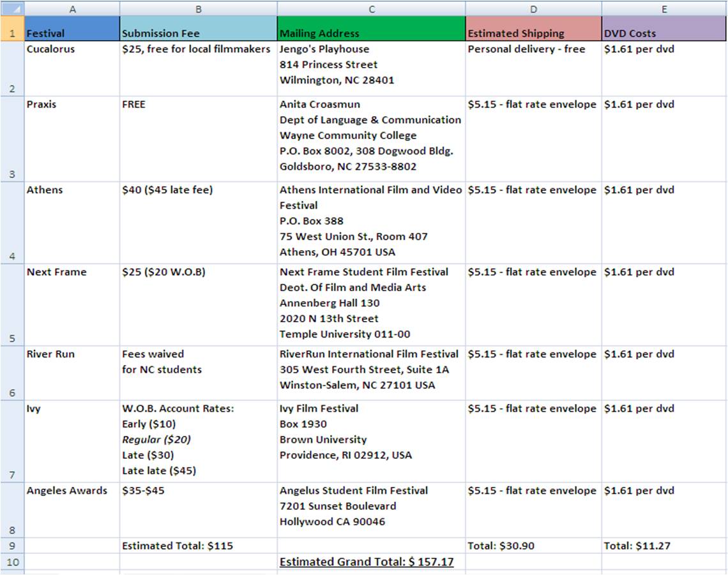
Task: Click the River Run row flat rate envelope cell
Action: [x=533, y=373]
